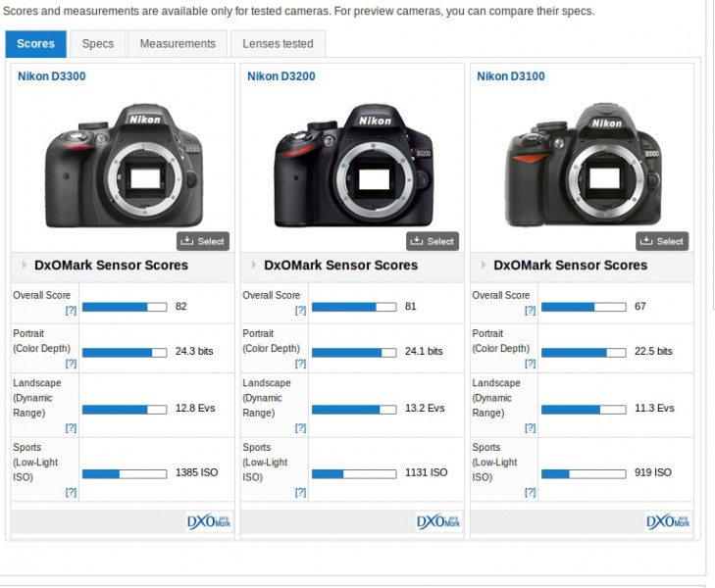Open Portrait Color Depth help [?] for D3300
The height and width of the screenshot is (588, 715).
coord(71,364)
